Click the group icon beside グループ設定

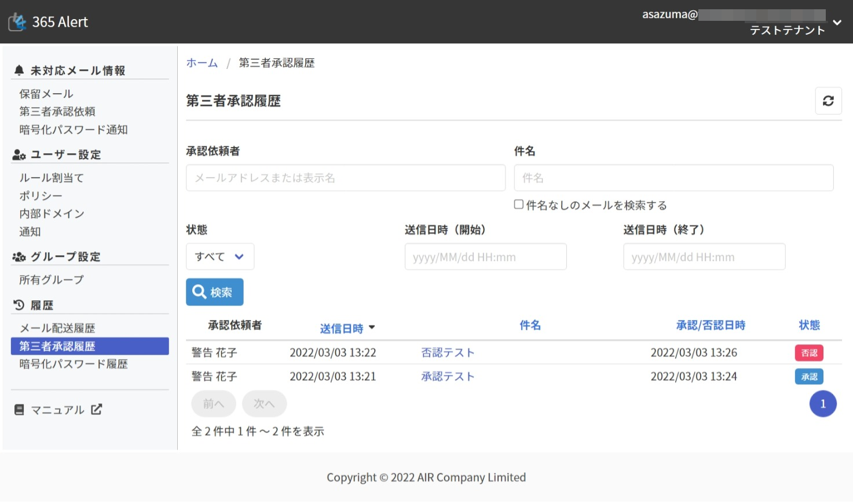coord(19,257)
